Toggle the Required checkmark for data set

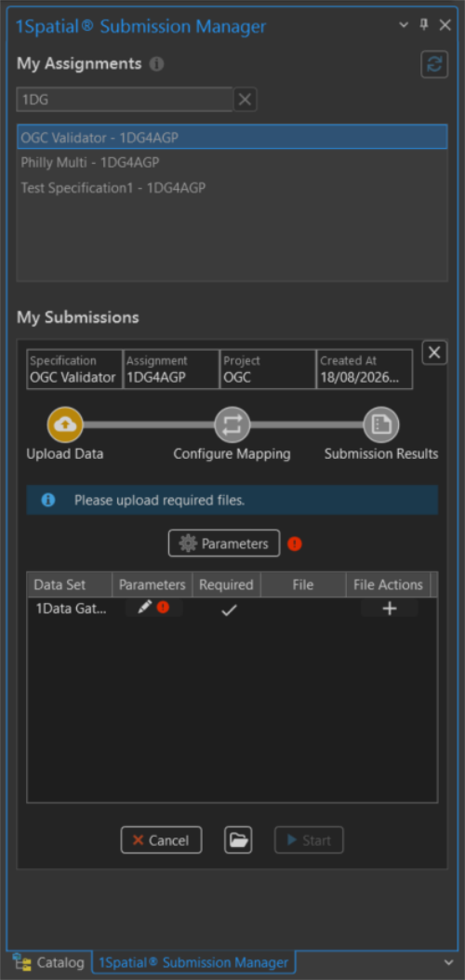229,610
